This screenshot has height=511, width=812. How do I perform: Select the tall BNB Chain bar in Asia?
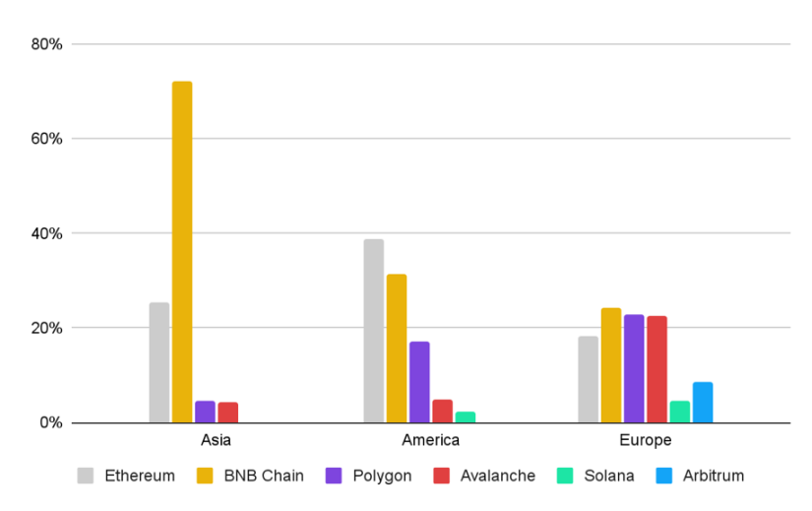pyautogui.click(x=182, y=252)
